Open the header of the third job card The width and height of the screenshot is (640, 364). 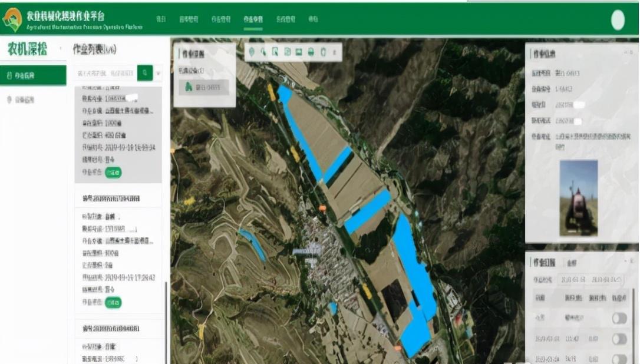point(118,329)
